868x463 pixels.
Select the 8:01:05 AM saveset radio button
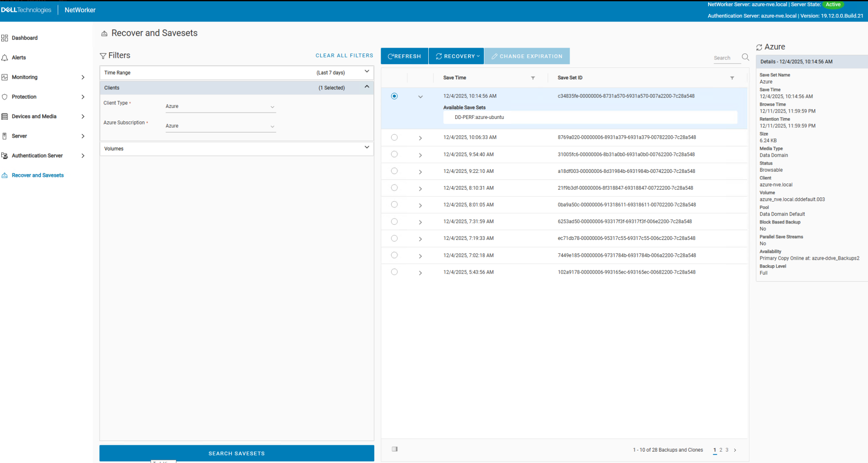pos(394,205)
